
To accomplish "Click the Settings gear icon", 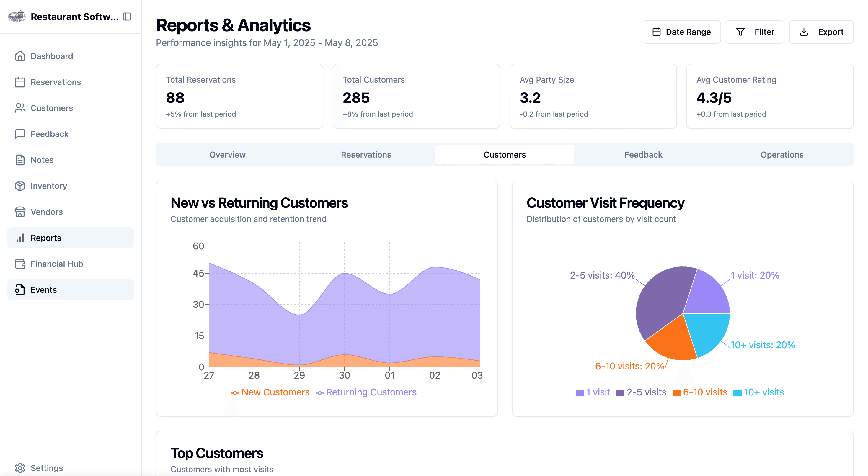I will (x=20, y=468).
